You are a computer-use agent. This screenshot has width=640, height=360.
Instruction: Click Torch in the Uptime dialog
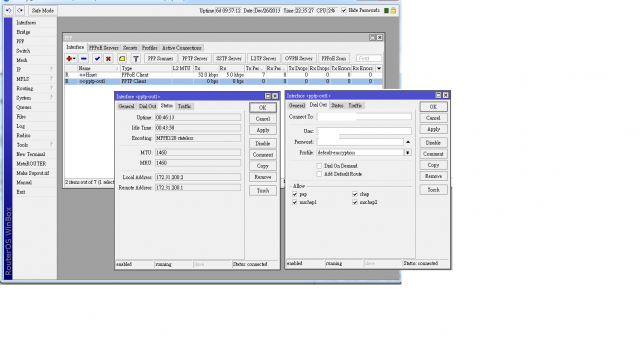263,191
